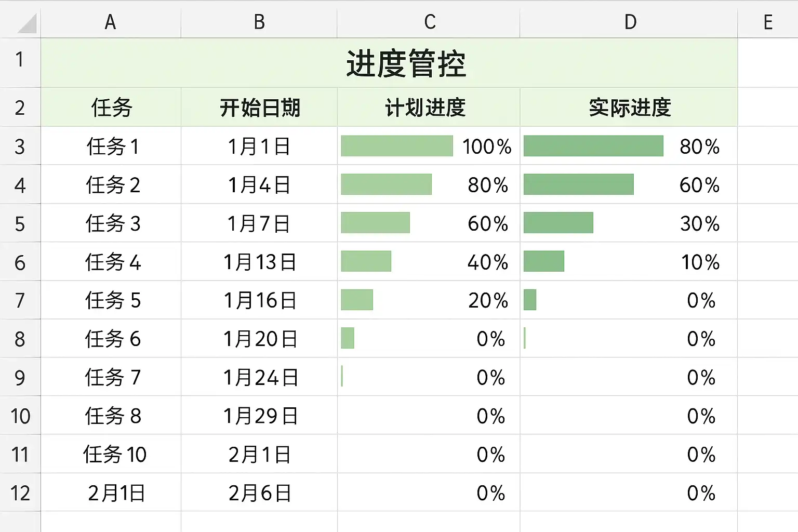Select the 1月13日 date cell
This screenshot has height=532, width=798.
coord(259,262)
